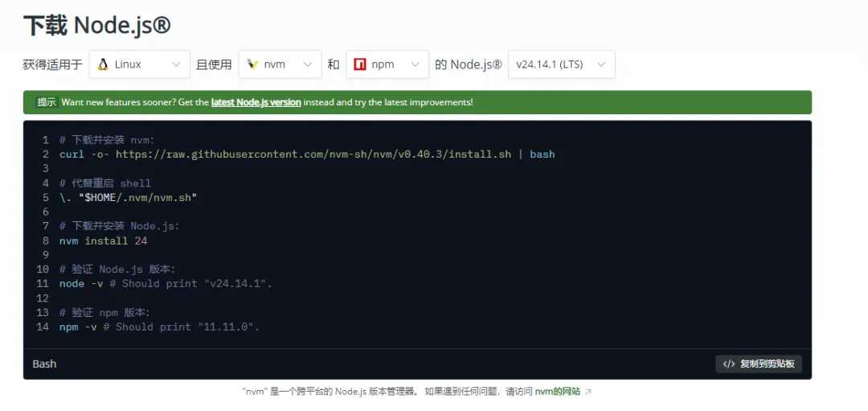
Task: Click the chevron in the Linux dropdown
Action: click(177, 64)
